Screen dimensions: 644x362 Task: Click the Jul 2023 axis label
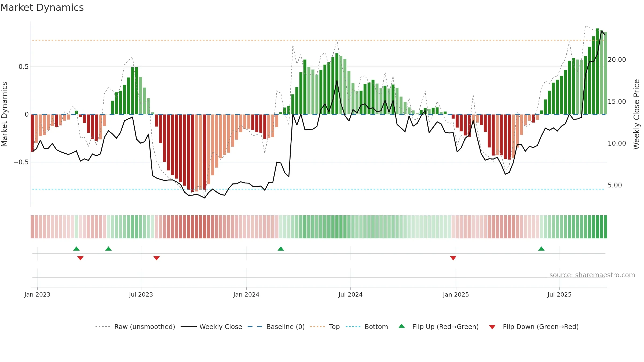pyautogui.click(x=141, y=294)
